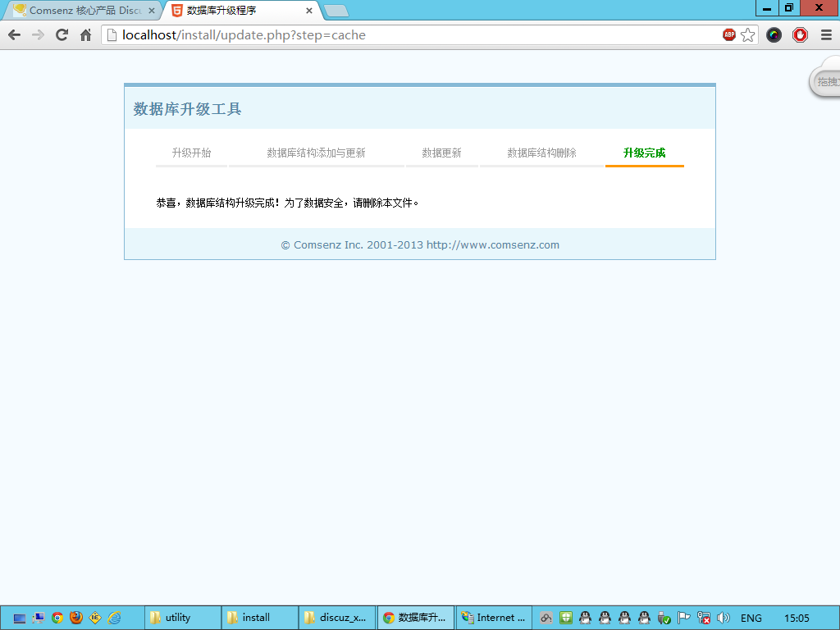Open the computer icon in quick launch
This screenshot has width=840, height=630.
[x=38, y=618]
